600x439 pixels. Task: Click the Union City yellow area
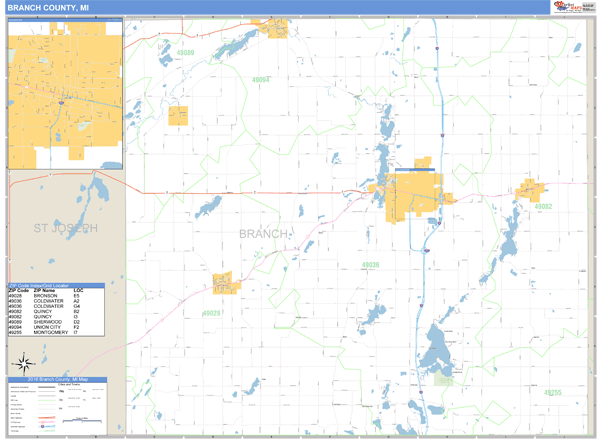tap(274, 24)
